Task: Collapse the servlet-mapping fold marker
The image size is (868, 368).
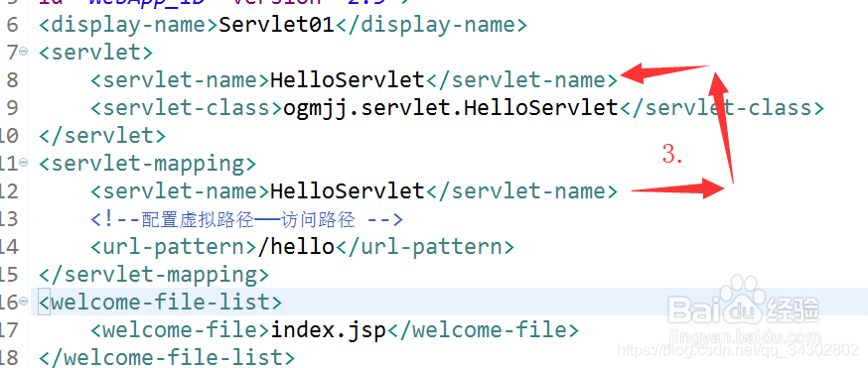Action: (23, 163)
